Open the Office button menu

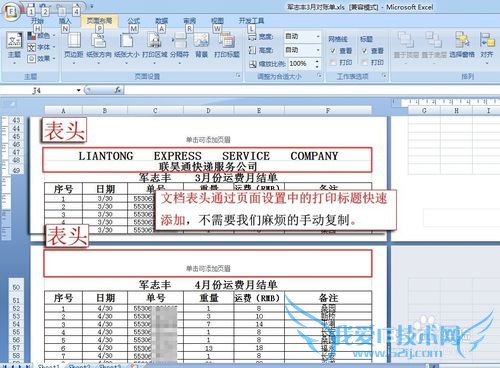pos(11,13)
